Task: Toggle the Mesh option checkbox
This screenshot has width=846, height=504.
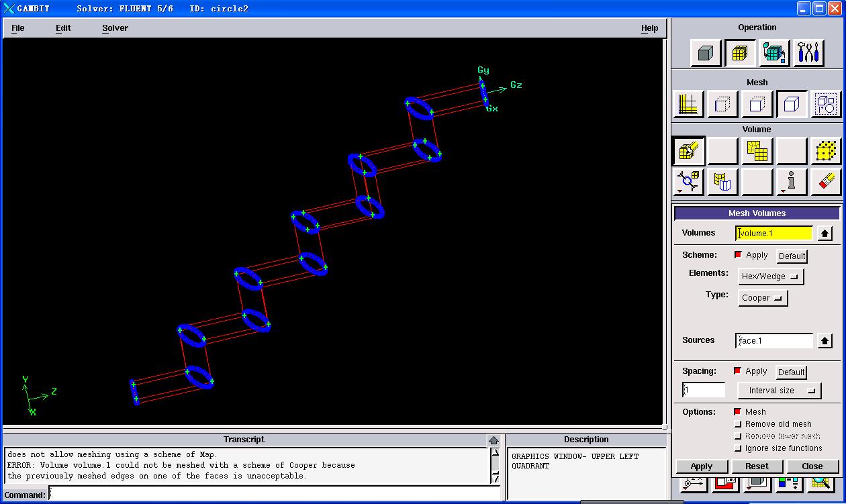Action: pos(738,412)
